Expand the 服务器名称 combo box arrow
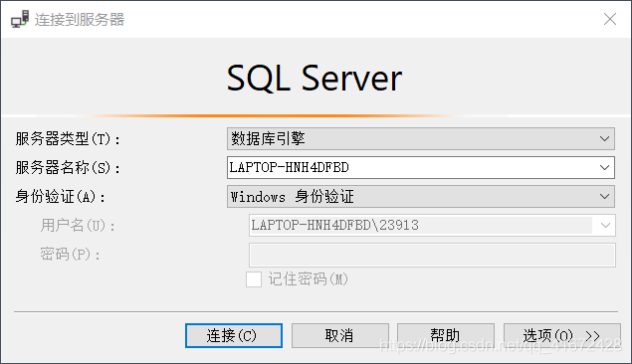This screenshot has height=364, width=632. 604,167
